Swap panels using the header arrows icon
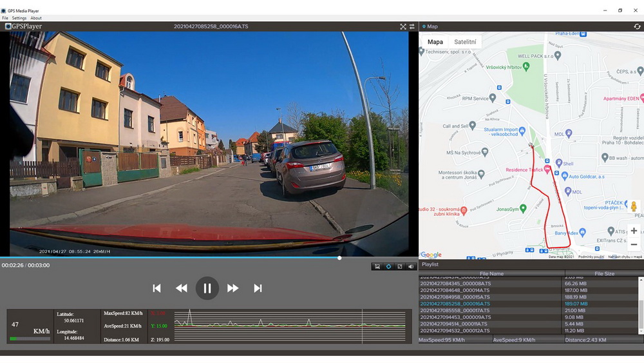Screen dimensions: 644x363 (x=412, y=26)
